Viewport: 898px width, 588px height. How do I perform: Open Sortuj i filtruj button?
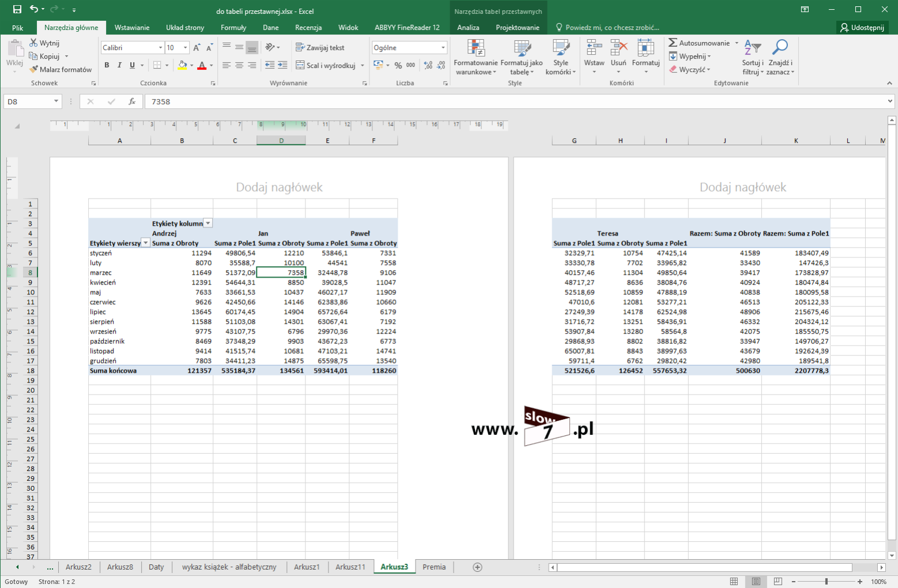pos(753,57)
